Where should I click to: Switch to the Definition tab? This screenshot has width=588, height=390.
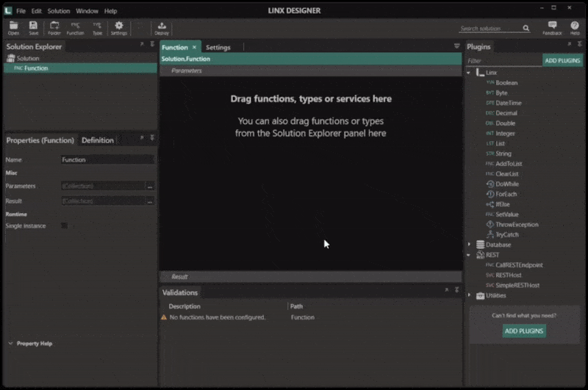pyautogui.click(x=98, y=140)
